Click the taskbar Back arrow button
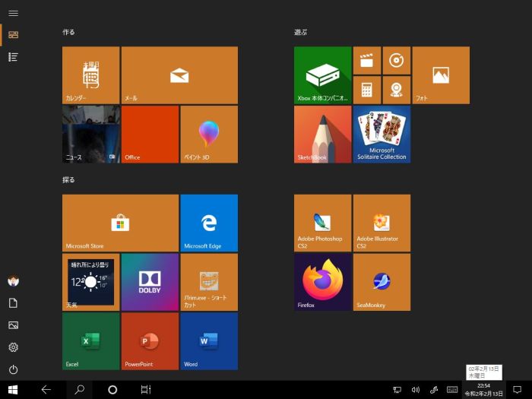 click(x=46, y=389)
